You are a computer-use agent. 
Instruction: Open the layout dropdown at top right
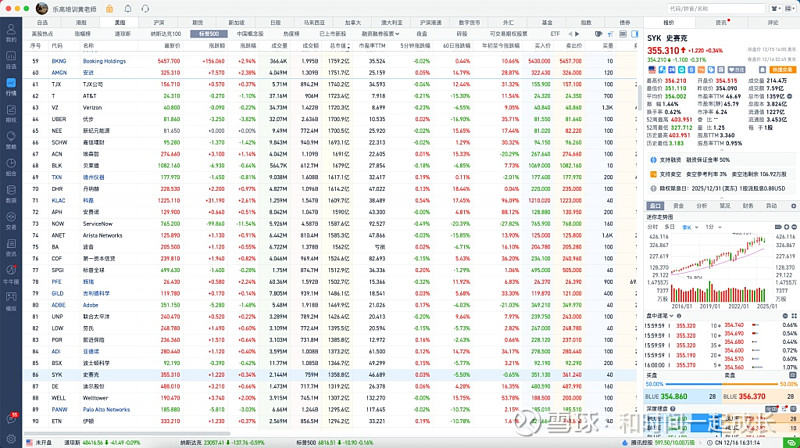pyautogui.click(x=791, y=9)
